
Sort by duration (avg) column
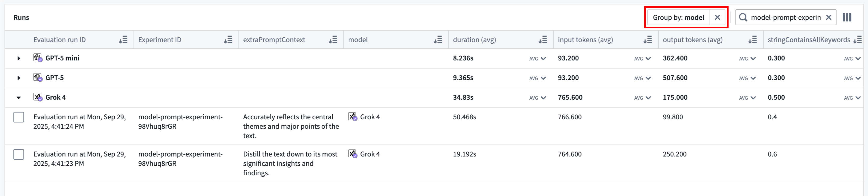(x=542, y=40)
